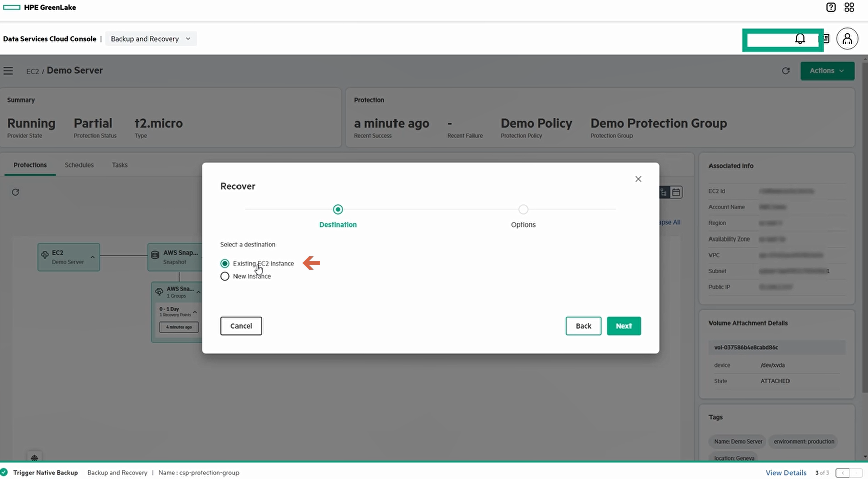Click the t2.micro type value
Image resolution: width=868 pixels, height=479 pixels.
tap(159, 123)
